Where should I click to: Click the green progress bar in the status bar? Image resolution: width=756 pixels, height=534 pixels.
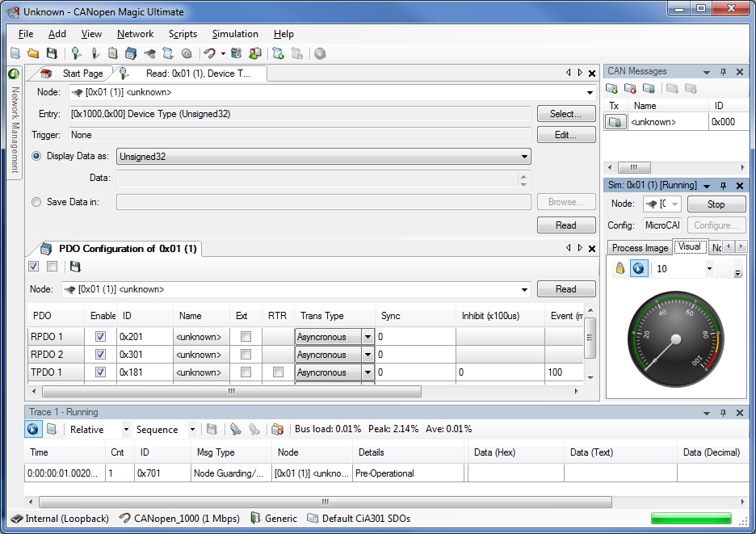click(691, 518)
